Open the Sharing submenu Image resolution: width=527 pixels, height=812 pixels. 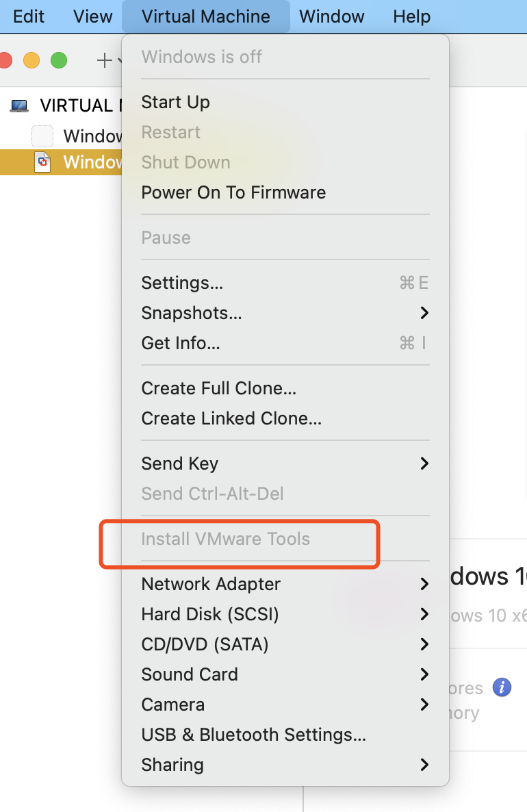(x=172, y=765)
